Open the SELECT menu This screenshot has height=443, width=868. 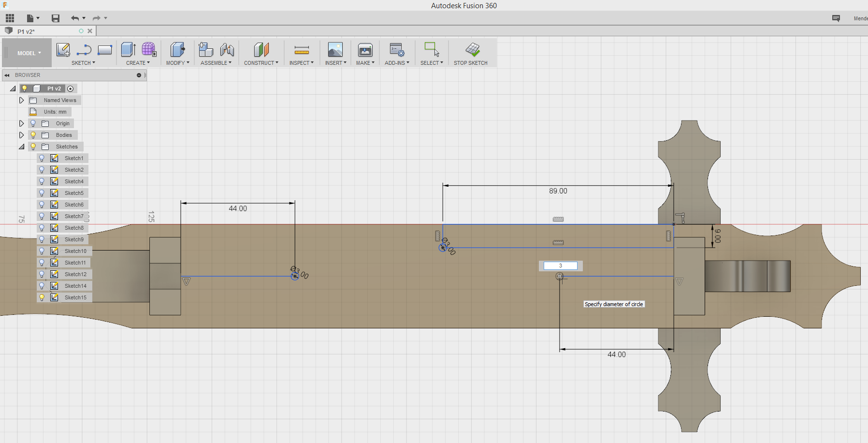tap(432, 63)
